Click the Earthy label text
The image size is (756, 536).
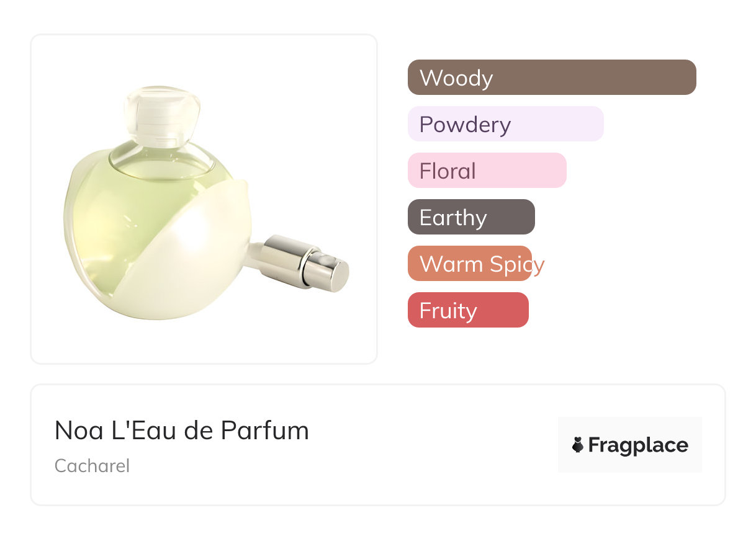coord(453,218)
